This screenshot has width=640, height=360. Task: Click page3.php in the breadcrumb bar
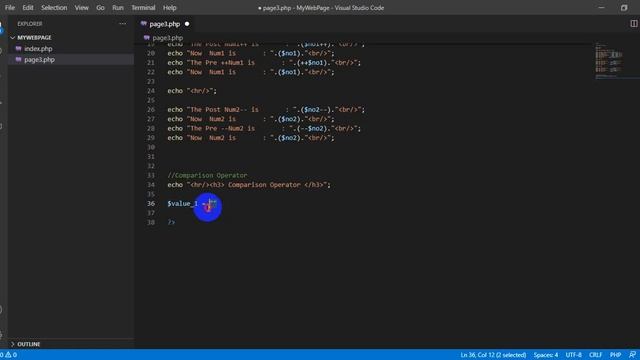pos(167,38)
